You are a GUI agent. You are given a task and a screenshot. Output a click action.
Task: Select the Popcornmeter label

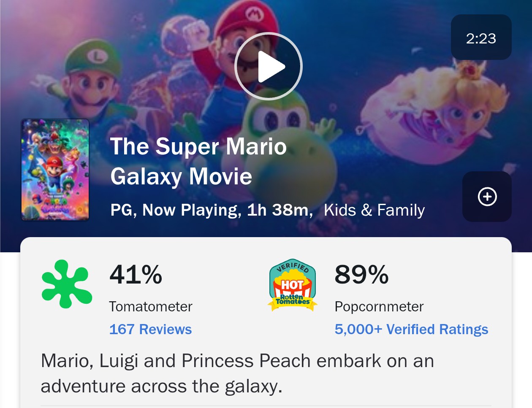click(379, 306)
